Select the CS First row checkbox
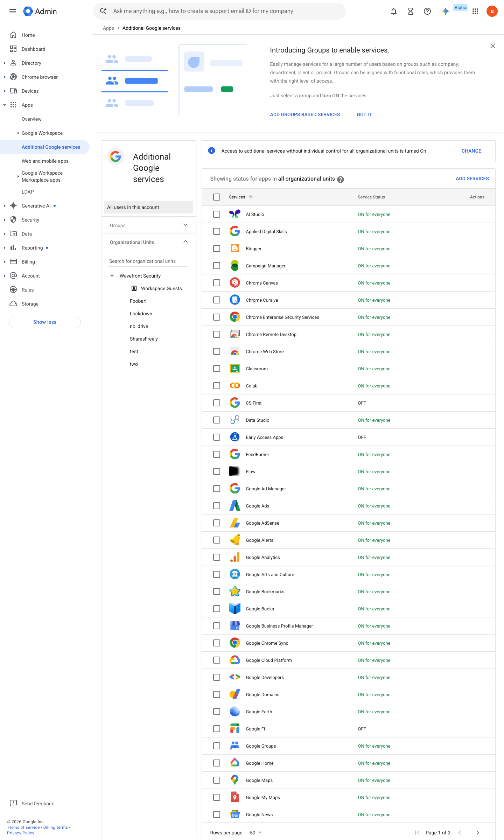Viewport: 504px width, 840px height. coord(217,403)
